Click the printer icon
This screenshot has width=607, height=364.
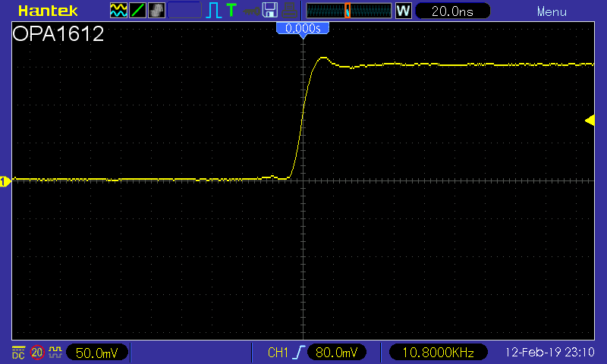pos(289,11)
